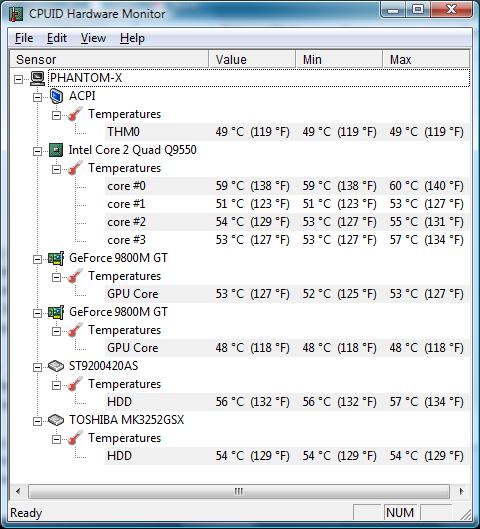Open the File menu
The image size is (480, 529).
[24, 38]
